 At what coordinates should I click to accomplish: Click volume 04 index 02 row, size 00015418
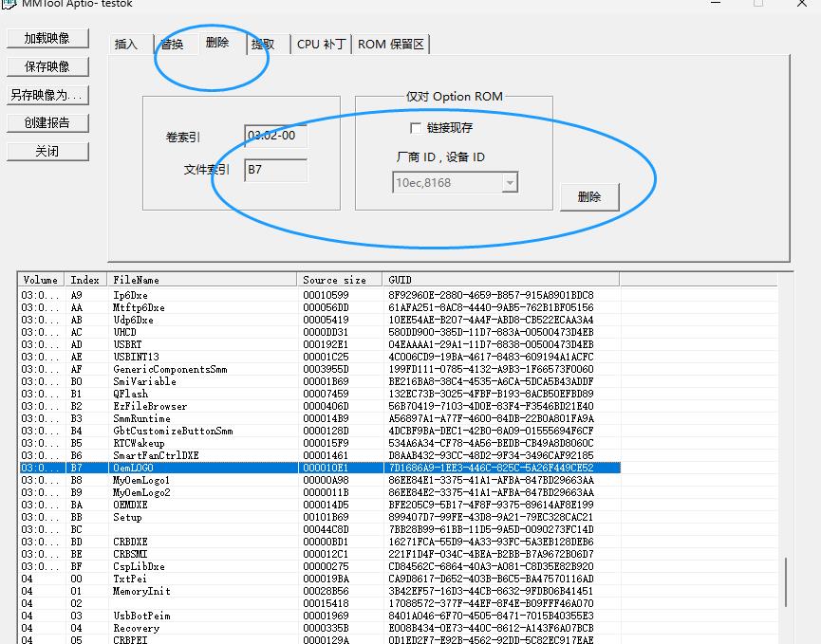click(x=320, y=604)
